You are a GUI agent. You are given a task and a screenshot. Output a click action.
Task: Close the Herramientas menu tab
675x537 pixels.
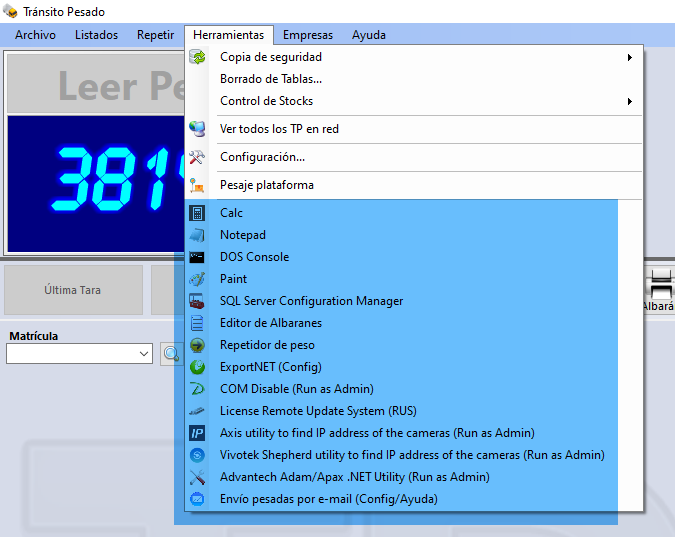(229, 35)
